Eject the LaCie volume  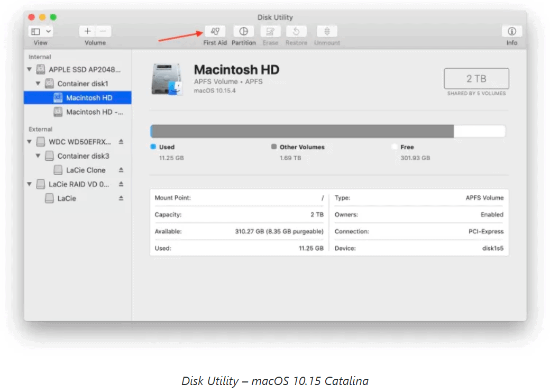121,198
